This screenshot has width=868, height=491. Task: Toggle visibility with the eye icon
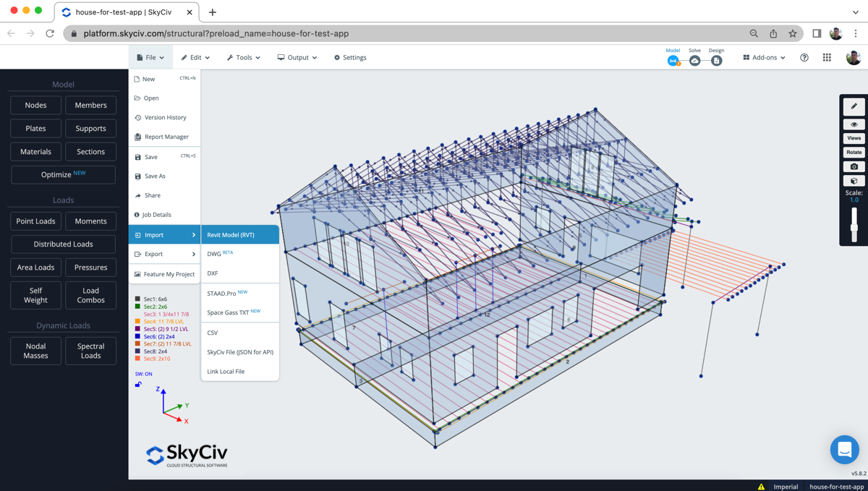pyautogui.click(x=854, y=124)
